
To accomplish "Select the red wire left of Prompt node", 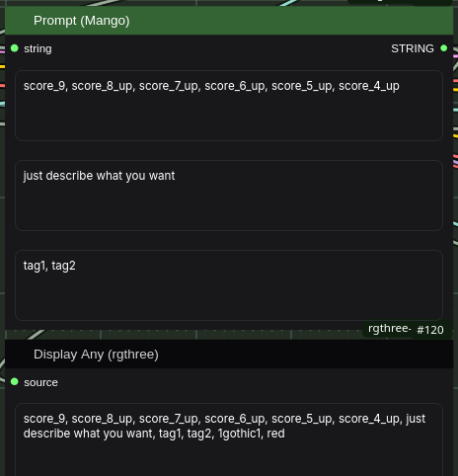I will [x=2, y=86].
